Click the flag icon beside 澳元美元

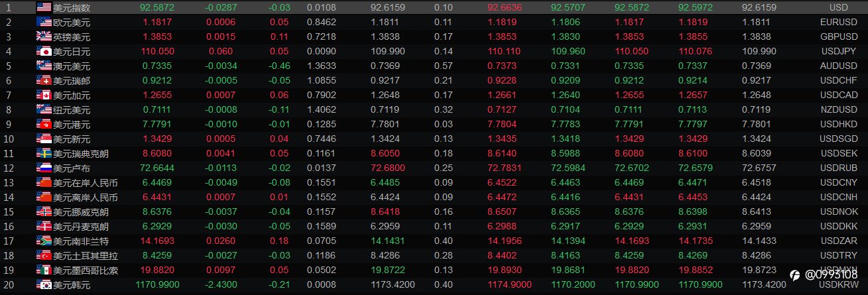point(44,66)
